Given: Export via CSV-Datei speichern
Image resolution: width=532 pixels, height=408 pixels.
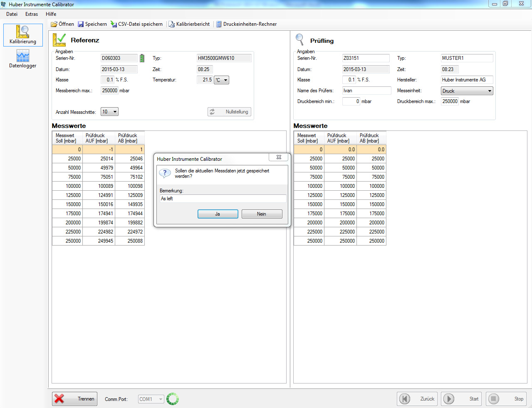Looking at the screenshot, I should (136, 24).
